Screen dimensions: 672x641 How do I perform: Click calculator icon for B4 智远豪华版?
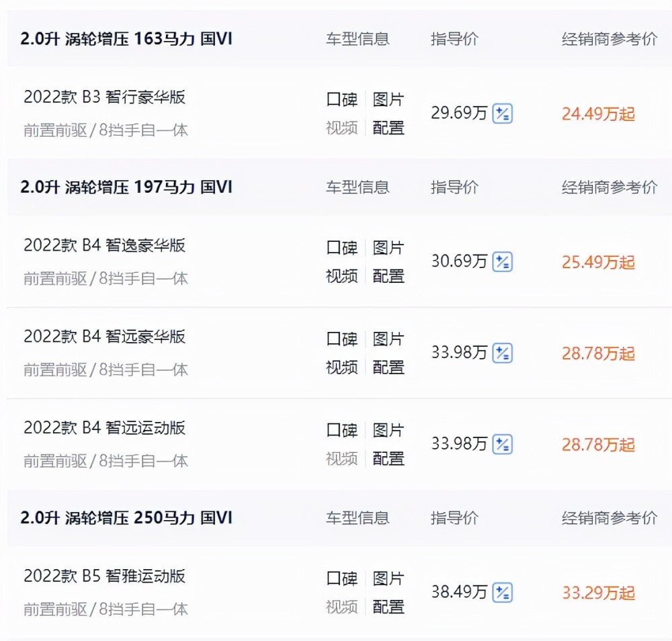point(502,353)
